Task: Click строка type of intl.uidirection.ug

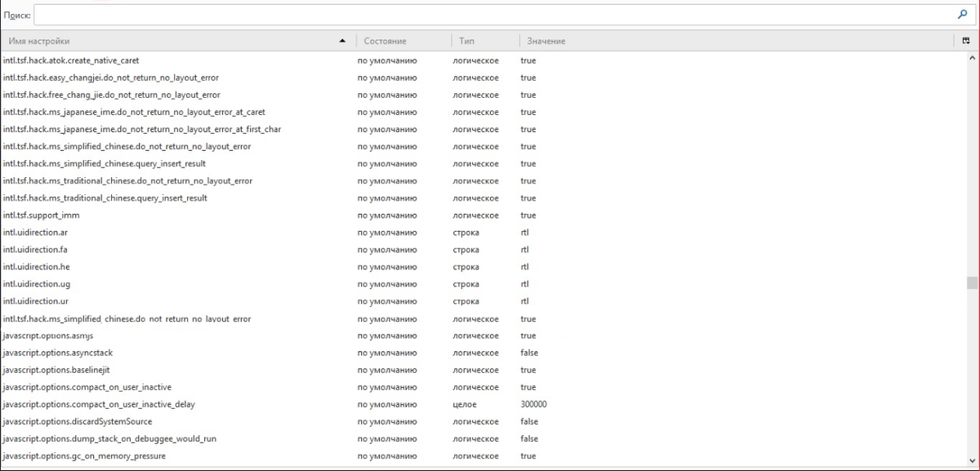Action: pos(466,284)
